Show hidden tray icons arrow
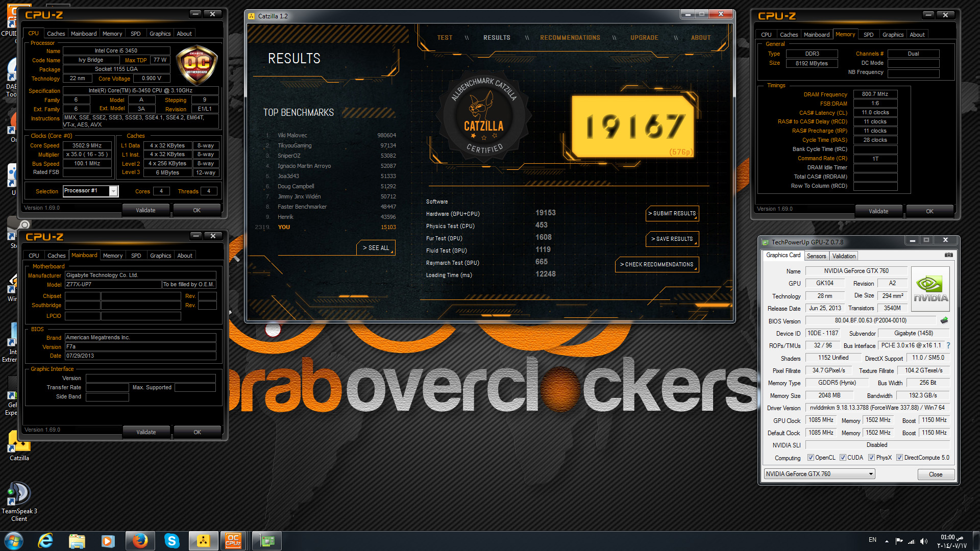Viewport: 980px width, 551px height. tap(887, 541)
